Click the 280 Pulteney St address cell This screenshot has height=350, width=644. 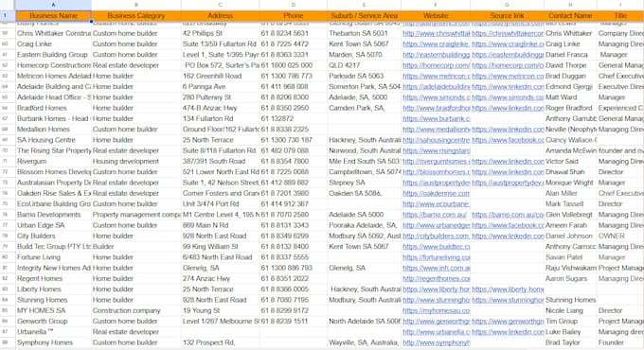(220, 97)
